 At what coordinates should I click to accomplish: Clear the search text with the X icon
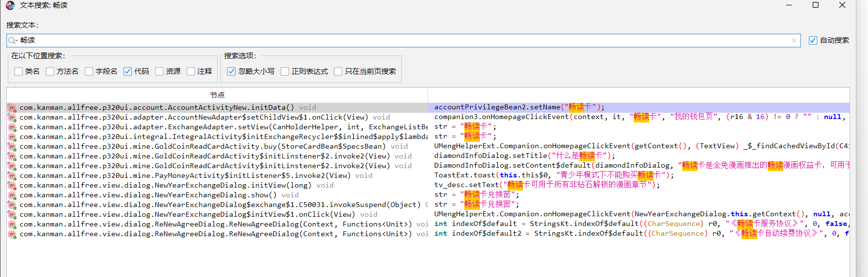[x=794, y=41]
